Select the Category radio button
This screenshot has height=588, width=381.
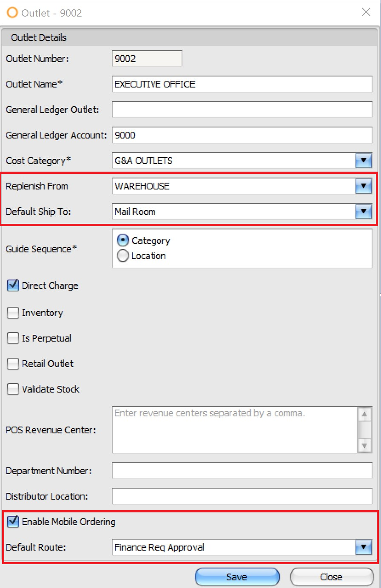point(122,240)
